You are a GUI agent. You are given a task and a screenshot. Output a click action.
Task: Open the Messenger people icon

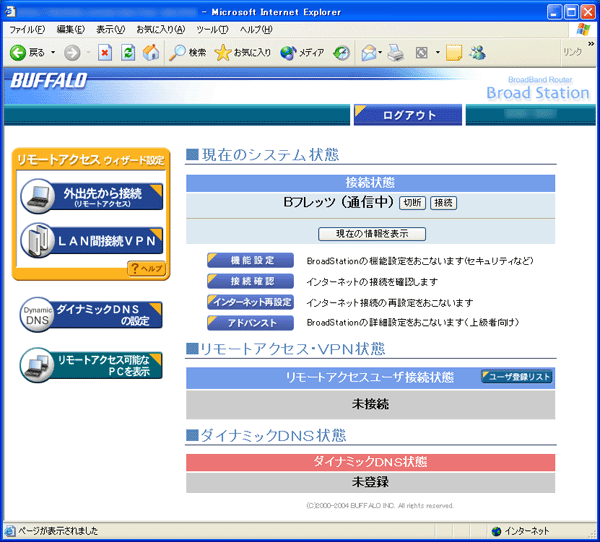pyautogui.click(x=478, y=52)
